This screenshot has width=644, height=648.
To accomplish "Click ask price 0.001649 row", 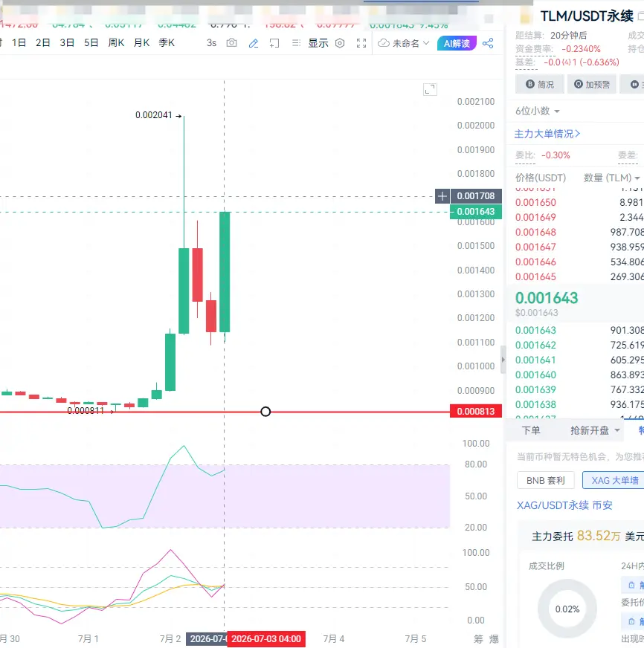I will coord(579,218).
